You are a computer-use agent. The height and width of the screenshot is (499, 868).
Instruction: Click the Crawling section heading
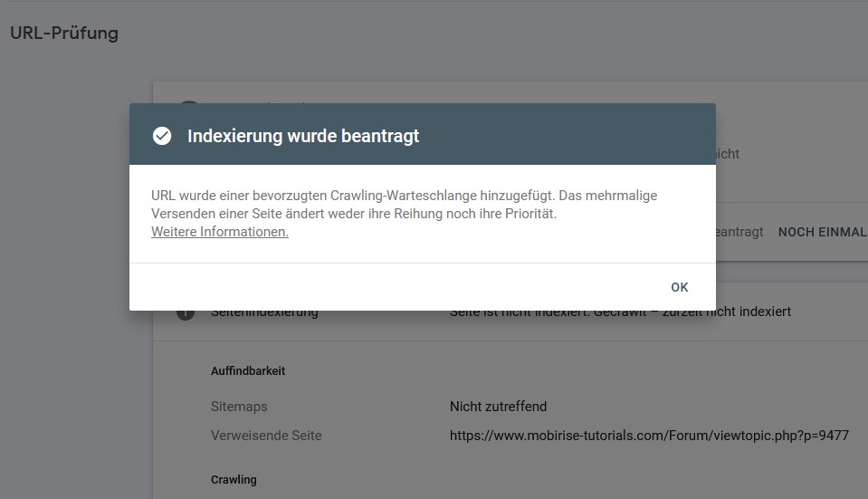[x=234, y=479]
